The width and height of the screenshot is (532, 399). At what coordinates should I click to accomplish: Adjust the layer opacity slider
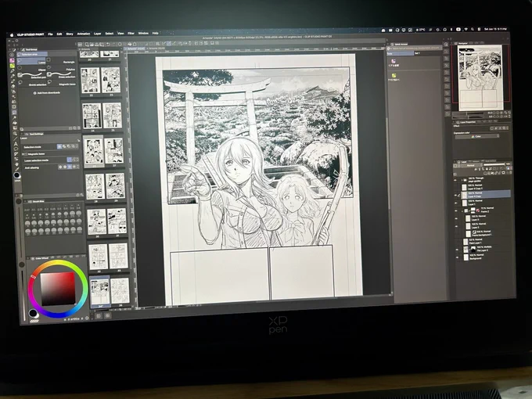pyautogui.click(x=494, y=164)
